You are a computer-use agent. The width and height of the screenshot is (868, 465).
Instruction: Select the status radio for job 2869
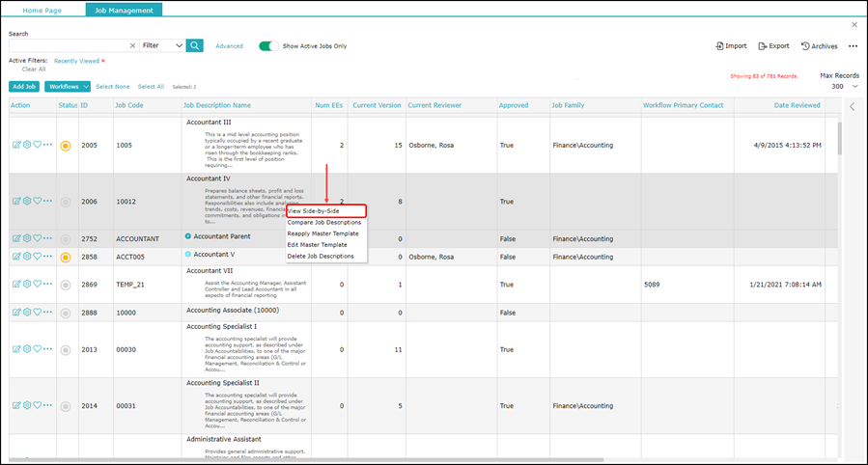click(66, 286)
